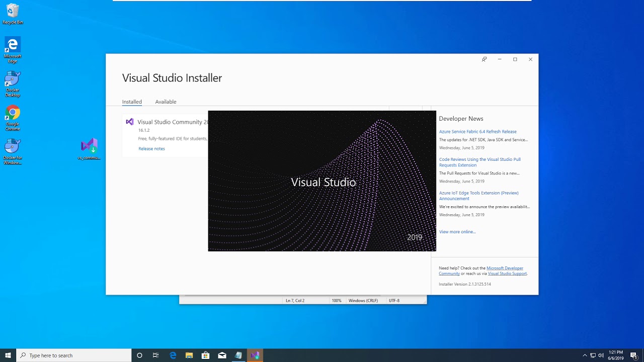Click the Visual Studio Community product title
The image size is (644, 362).
click(173, 122)
